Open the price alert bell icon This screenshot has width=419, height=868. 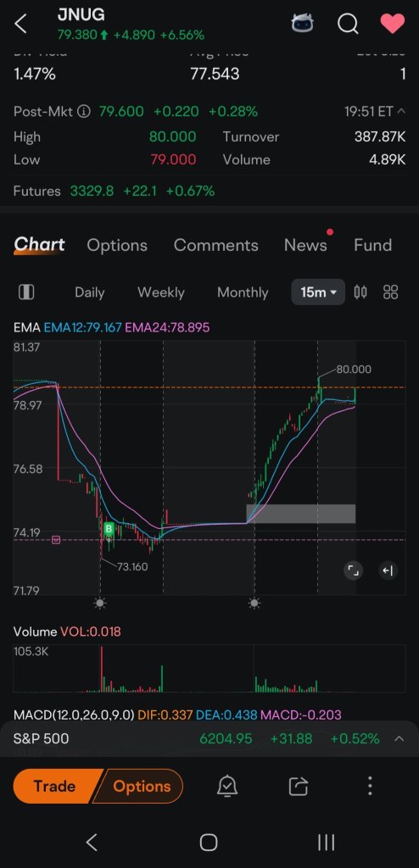tap(228, 786)
